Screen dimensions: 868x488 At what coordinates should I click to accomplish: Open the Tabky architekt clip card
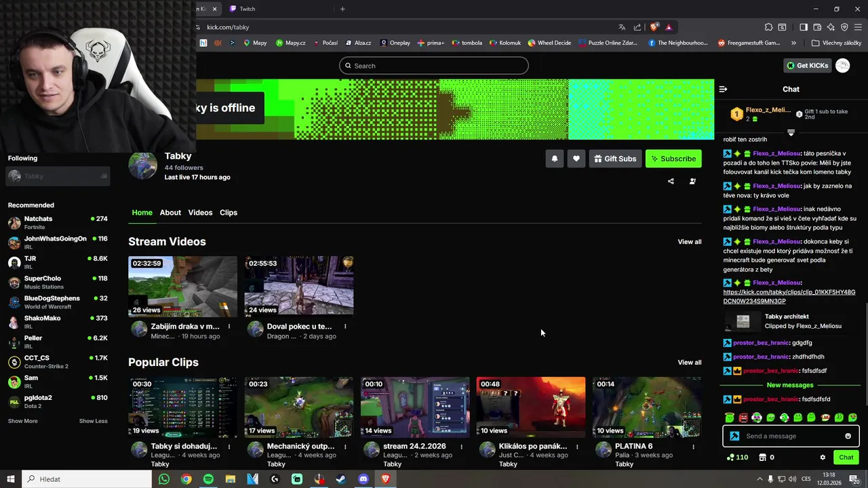790,321
